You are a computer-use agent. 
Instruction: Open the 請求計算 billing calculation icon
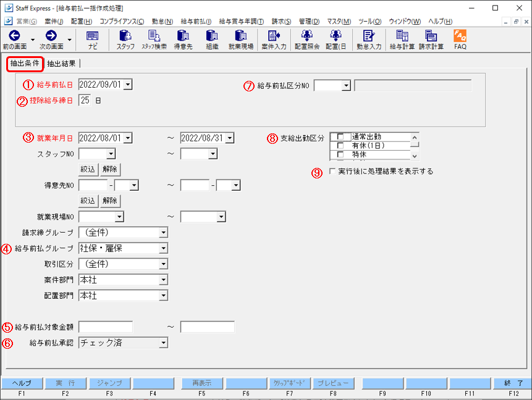(431, 36)
